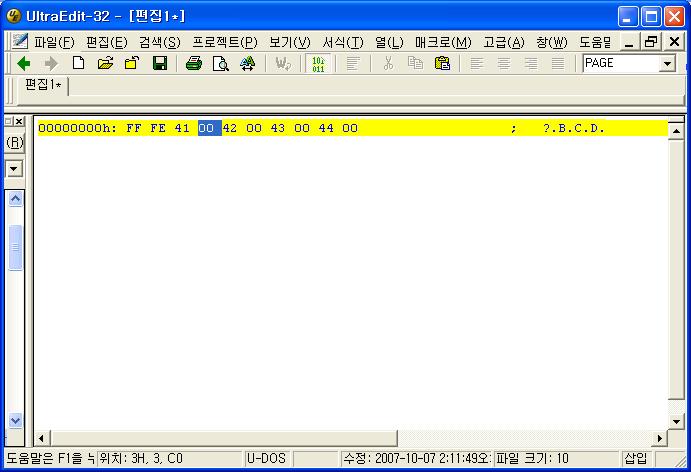
Task: Align text left toolbar icon
Action: coord(477,63)
